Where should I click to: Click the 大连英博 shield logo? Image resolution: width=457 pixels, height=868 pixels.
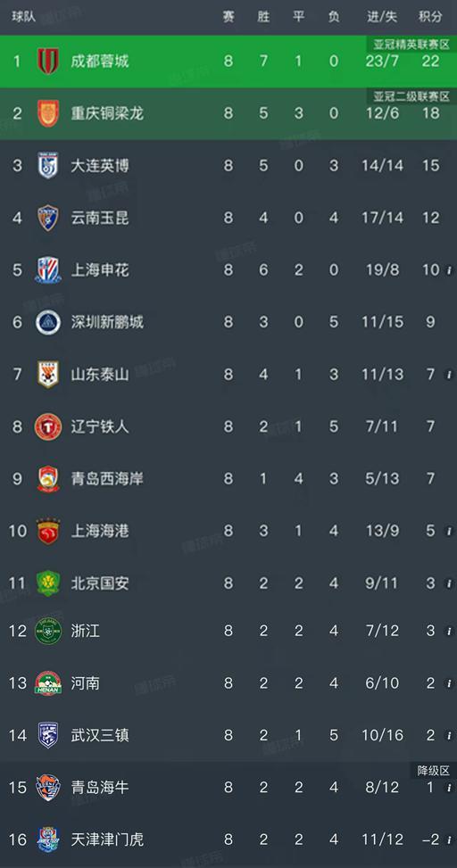tap(48, 166)
